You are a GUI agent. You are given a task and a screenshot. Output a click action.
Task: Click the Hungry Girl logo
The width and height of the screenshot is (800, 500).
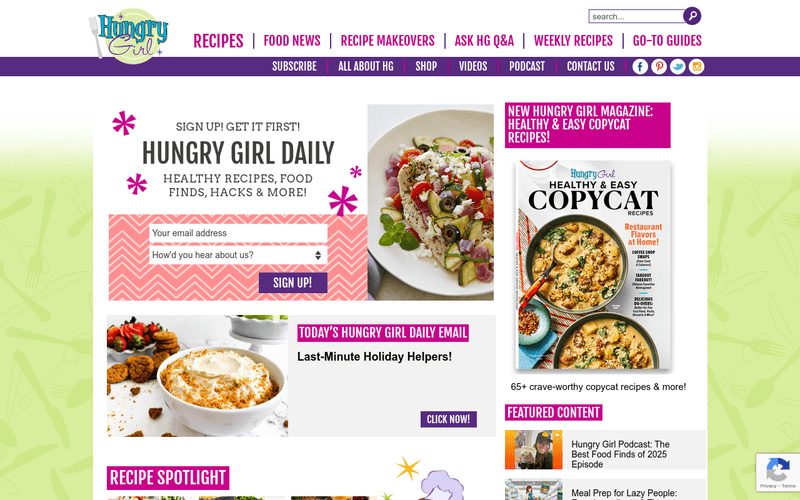[129, 36]
